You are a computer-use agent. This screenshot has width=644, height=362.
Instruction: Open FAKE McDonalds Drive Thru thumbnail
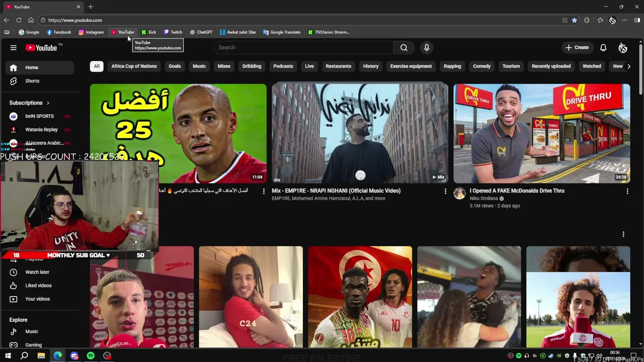tap(541, 133)
